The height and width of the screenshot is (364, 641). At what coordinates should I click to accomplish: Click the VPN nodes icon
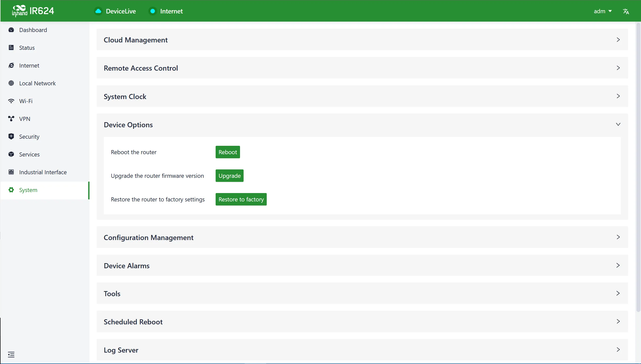pyautogui.click(x=11, y=119)
